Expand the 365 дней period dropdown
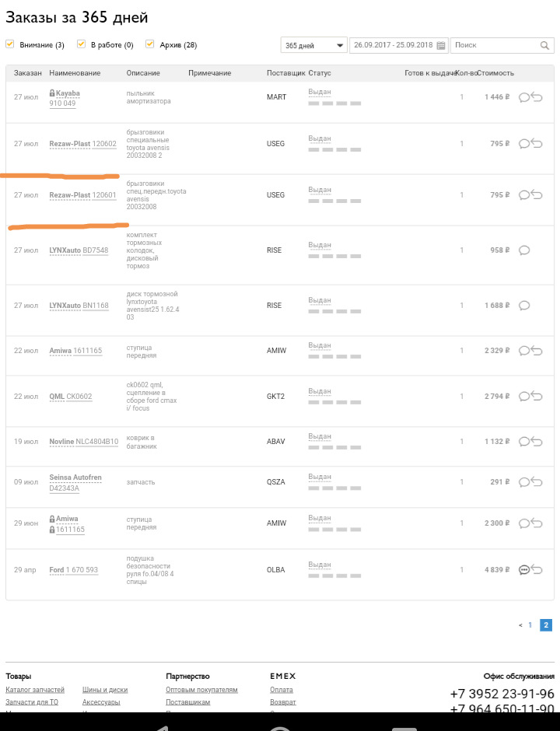The image size is (560, 731). pos(313,46)
